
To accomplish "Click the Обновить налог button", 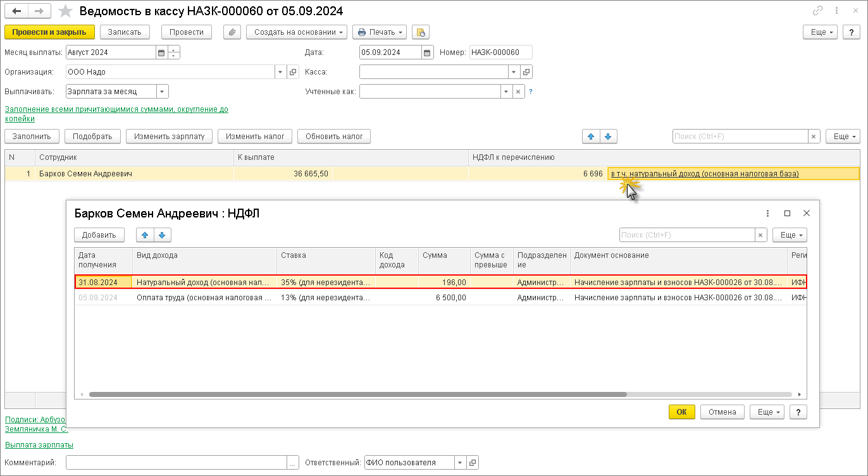I will pos(334,136).
